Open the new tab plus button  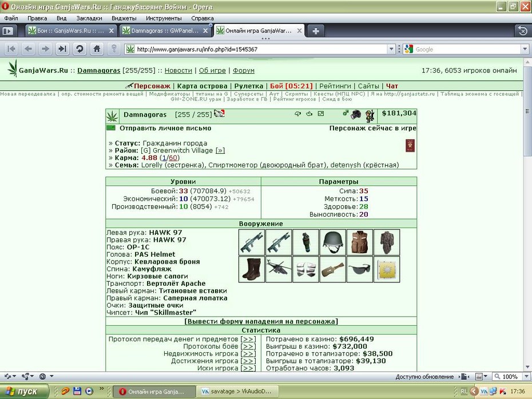point(316,31)
